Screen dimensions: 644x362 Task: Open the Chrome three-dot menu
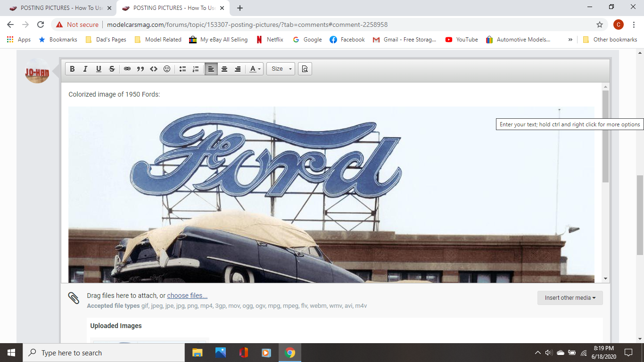634,25
